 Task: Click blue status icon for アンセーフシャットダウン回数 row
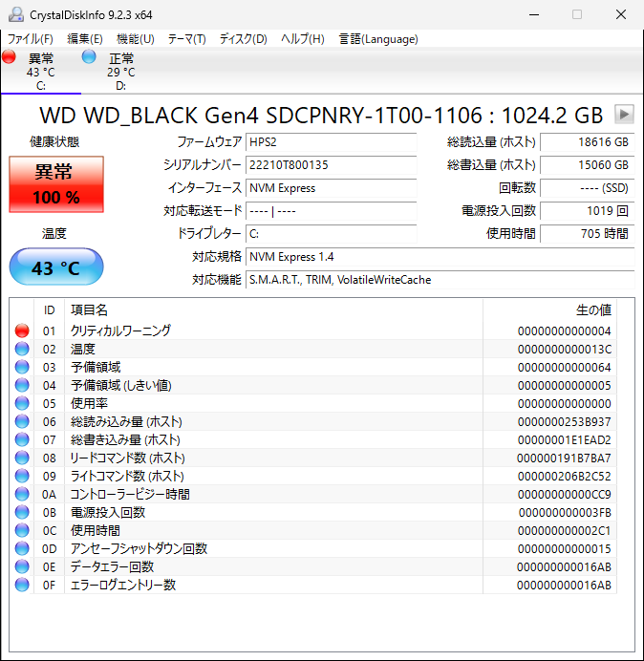click(x=22, y=548)
